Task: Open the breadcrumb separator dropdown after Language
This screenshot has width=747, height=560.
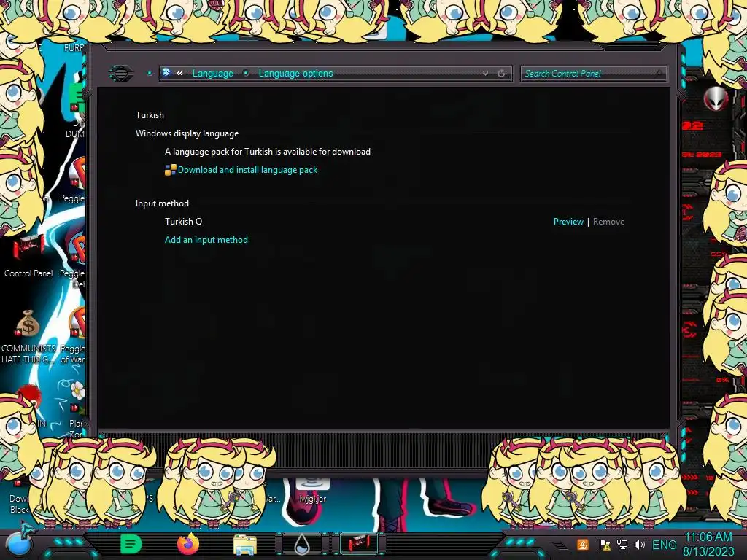Action: pyautogui.click(x=246, y=74)
